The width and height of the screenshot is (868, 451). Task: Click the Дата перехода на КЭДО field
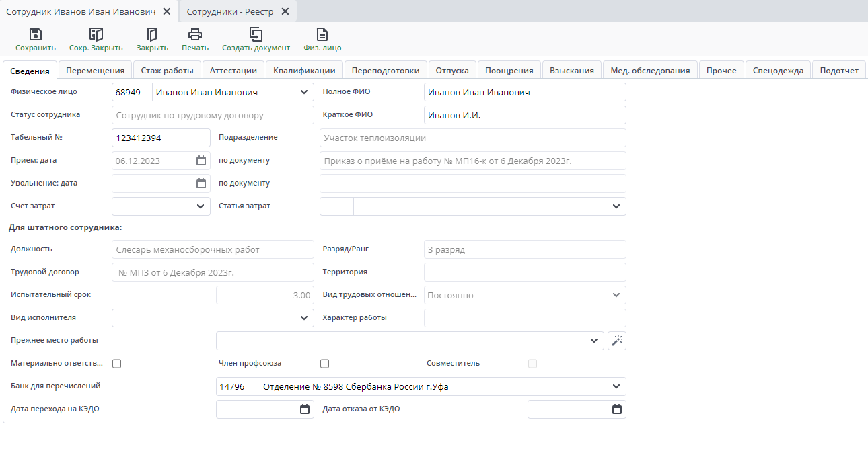click(265, 409)
